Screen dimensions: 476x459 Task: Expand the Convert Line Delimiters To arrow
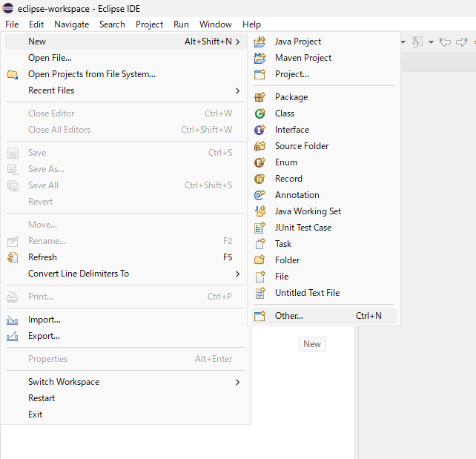238,274
